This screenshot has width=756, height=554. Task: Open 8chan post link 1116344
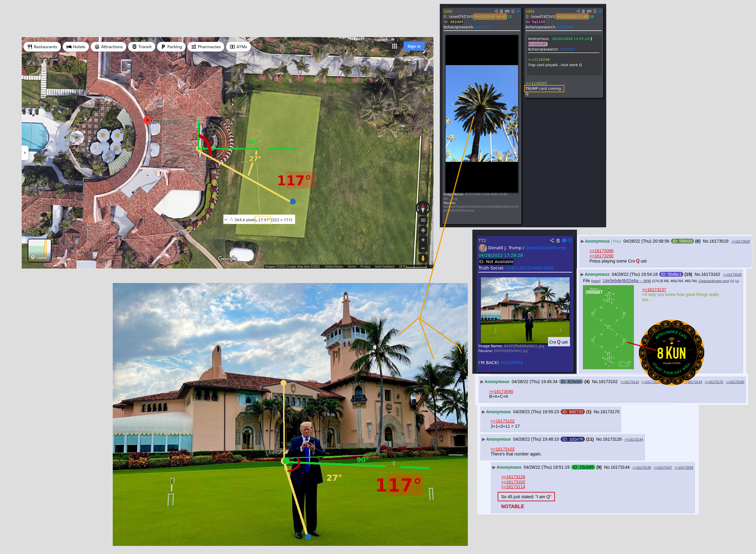click(x=565, y=27)
